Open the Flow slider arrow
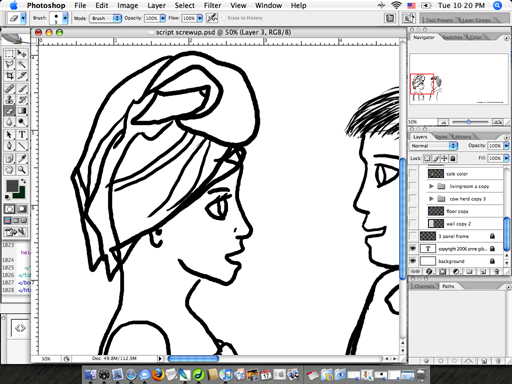The image size is (512, 384). coord(200,18)
